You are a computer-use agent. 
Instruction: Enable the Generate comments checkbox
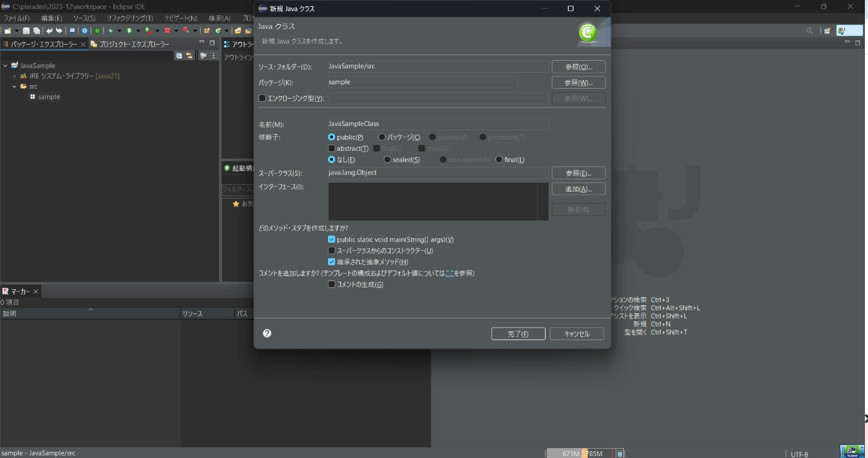point(332,284)
